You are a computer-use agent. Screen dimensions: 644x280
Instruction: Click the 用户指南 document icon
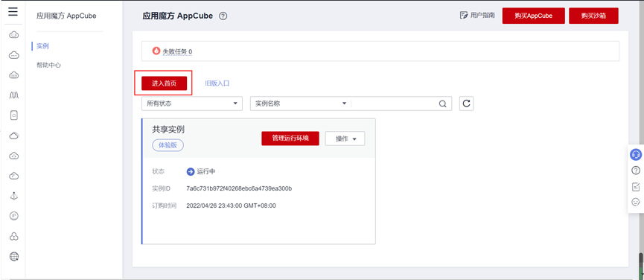pyautogui.click(x=464, y=16)
